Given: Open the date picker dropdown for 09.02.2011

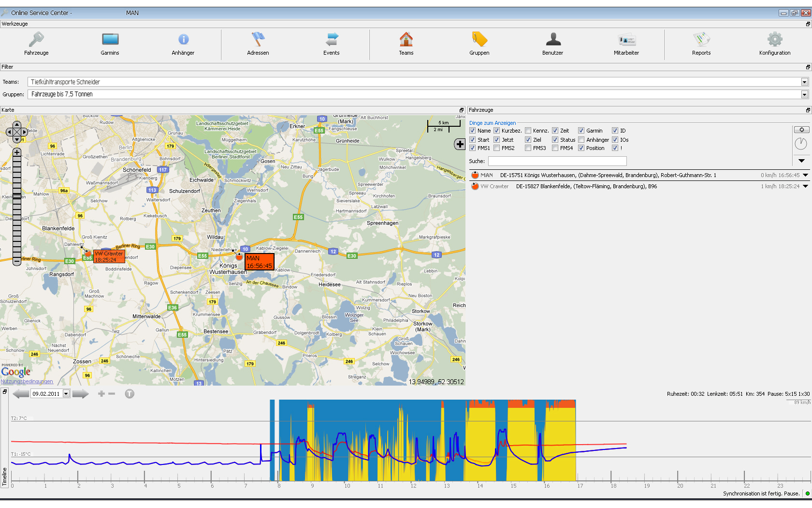Looking at the screenshot, I should pos(66,394).
